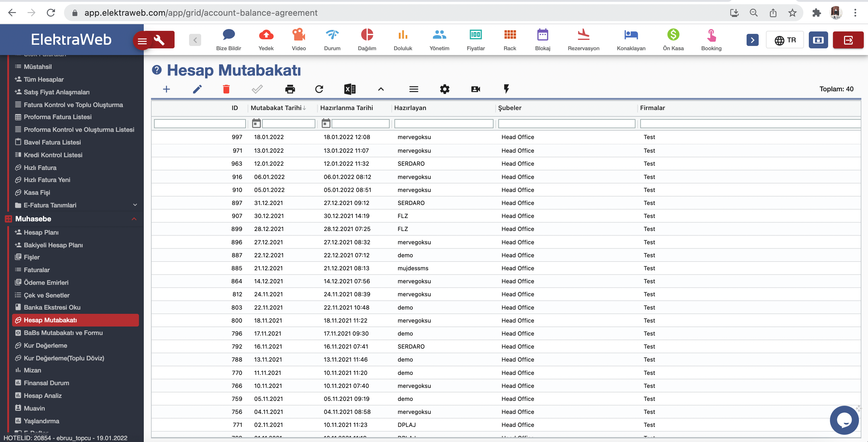Click the red trash delete icon
Viewport: 868px width, 442px height.
[x=226, y=89]
